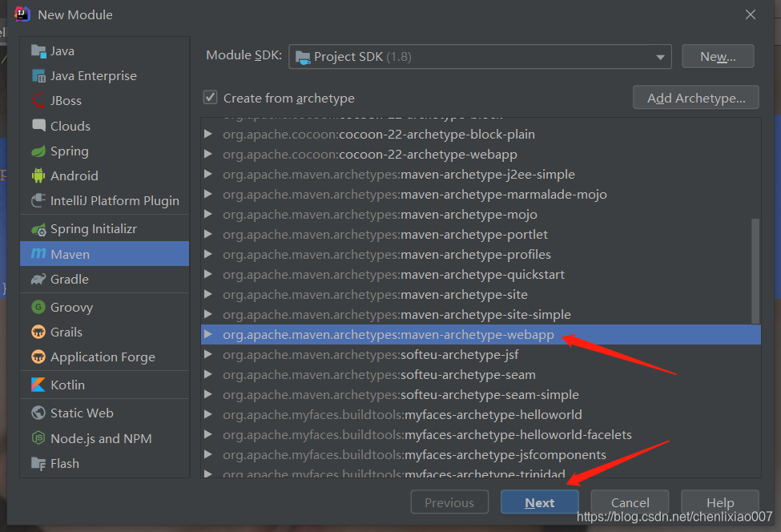Click Add Archetype... button
781x532 pixels.
tap(696, 98)
